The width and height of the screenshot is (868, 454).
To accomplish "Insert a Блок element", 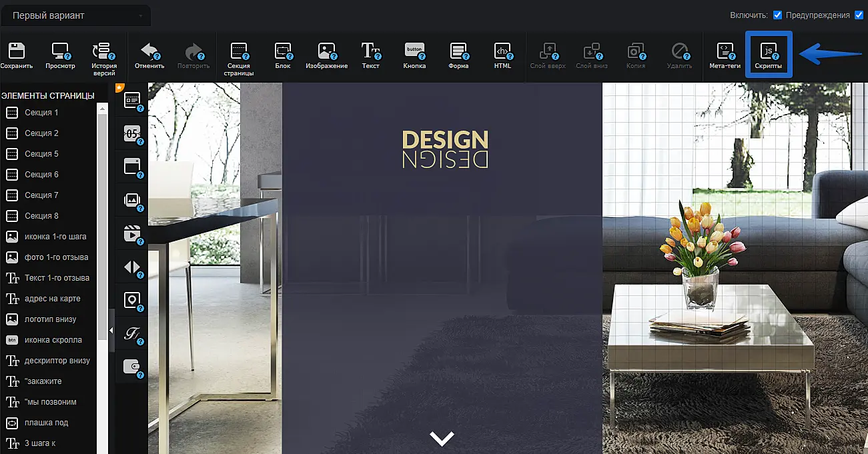I will click(283, 55).
